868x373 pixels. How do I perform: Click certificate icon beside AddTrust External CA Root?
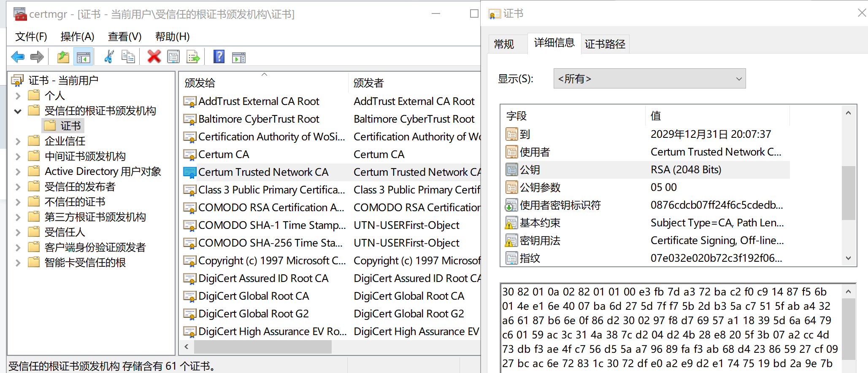(x=190, y=102)
